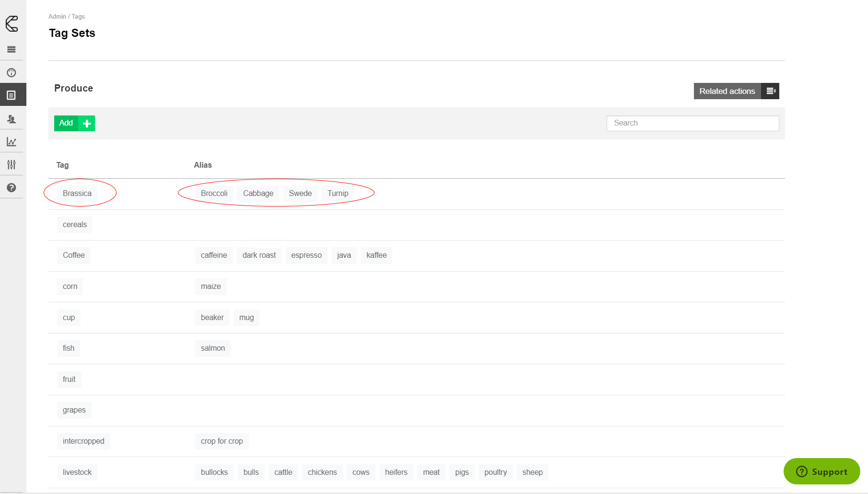Select the maize alias of corn
This screenshot has width=868, height=494.
pos(211,287)
